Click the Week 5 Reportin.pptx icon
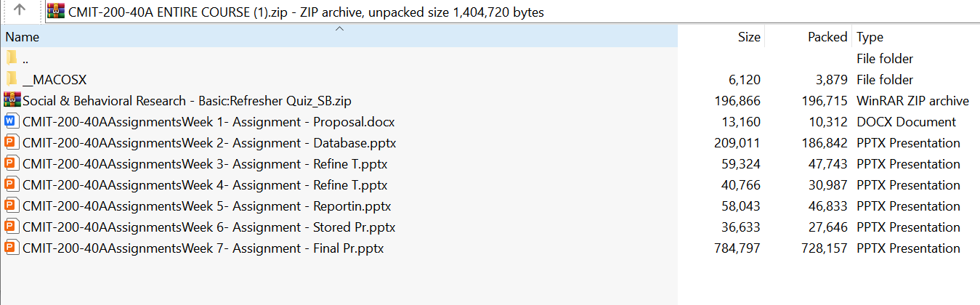Image resolution: width=980 pixels, height=305 pixels. point(12,206)
